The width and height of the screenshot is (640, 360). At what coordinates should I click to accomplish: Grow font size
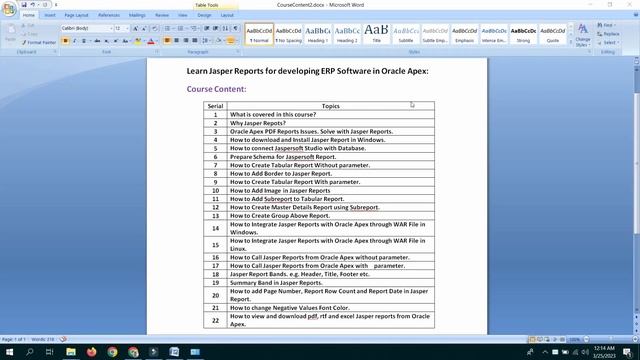coord(135,28)
